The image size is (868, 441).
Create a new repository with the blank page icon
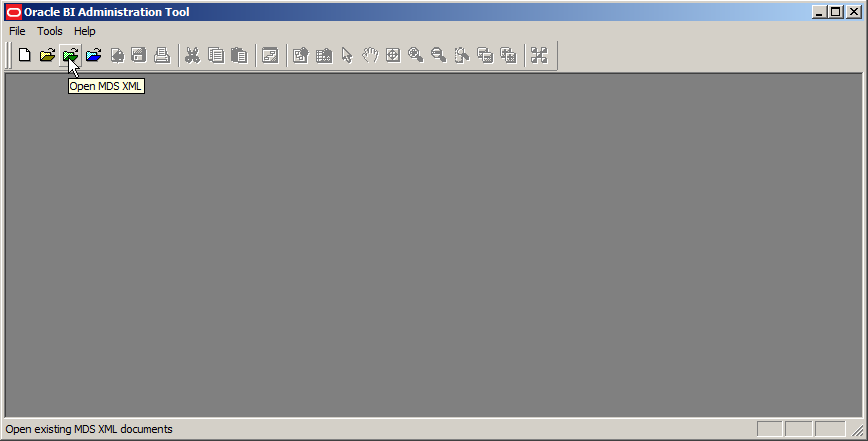pos(24,55)
